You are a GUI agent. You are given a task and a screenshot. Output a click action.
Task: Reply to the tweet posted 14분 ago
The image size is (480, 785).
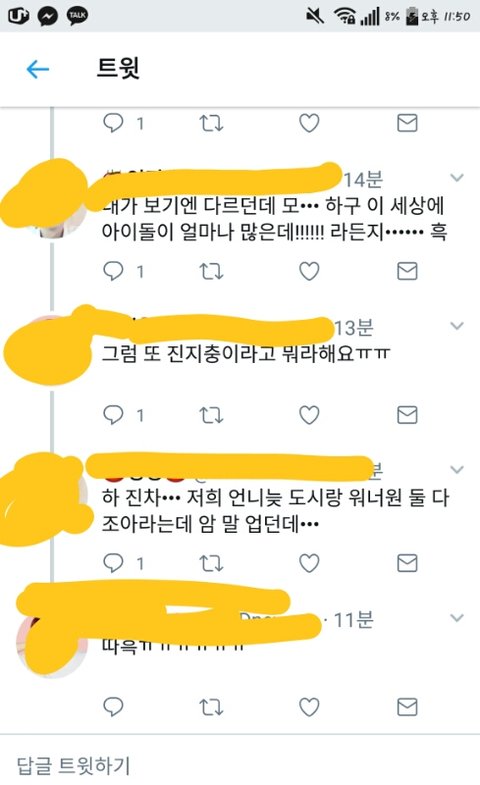pos(113,271)
